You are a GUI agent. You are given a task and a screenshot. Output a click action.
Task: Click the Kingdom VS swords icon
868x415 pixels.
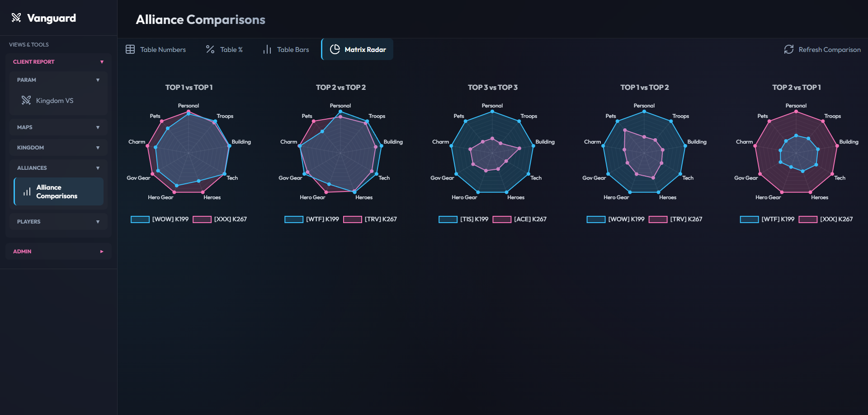26,100
